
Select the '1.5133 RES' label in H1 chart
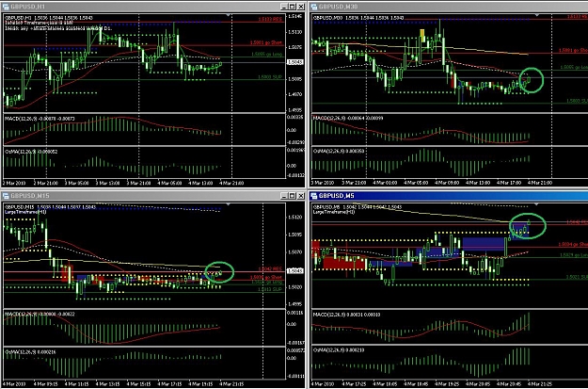coord(270,19)
